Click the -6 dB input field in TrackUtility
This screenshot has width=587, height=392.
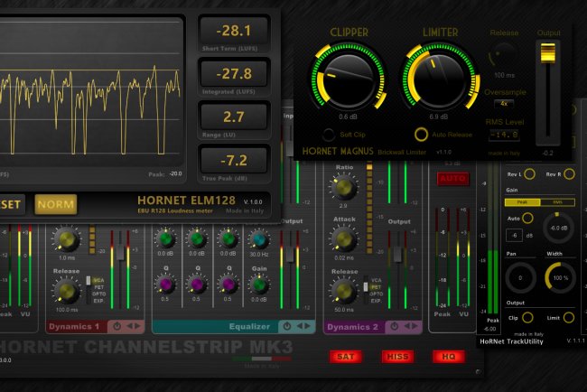pos(514,236)
